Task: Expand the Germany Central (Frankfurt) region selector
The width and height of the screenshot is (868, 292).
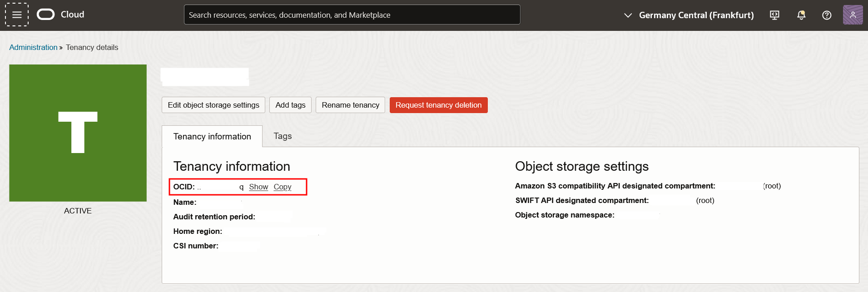Action: (689, 15)
